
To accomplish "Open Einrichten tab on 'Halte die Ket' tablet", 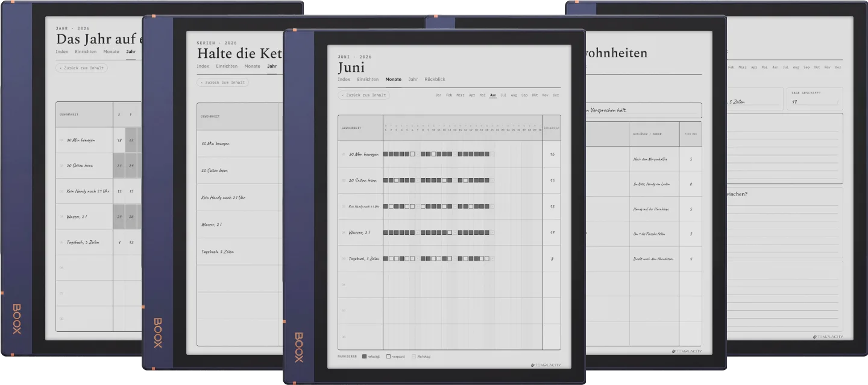I will (227, 66).
